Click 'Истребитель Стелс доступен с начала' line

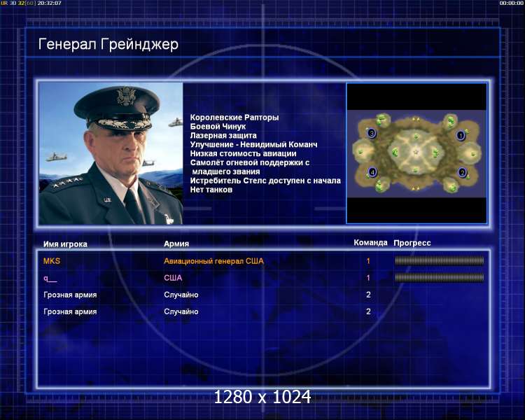coord(265,181)
